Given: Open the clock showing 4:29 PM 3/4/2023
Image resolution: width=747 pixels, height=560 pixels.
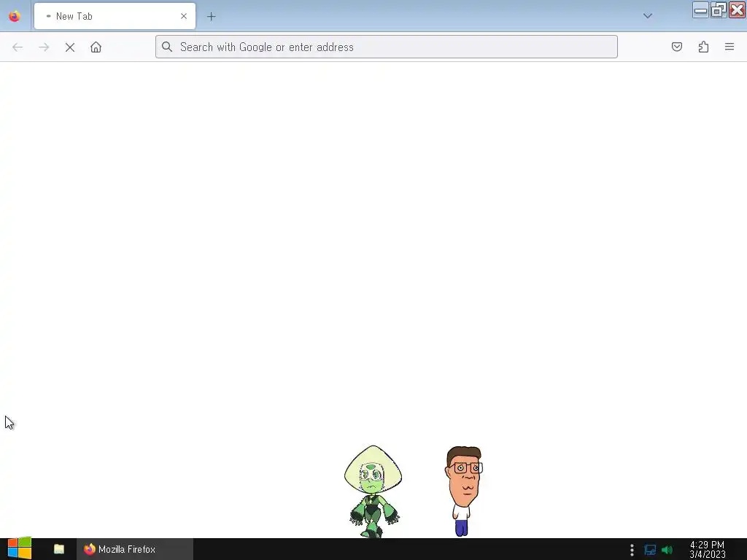Looking at the screenshot, I should click(x=708, y=550).
